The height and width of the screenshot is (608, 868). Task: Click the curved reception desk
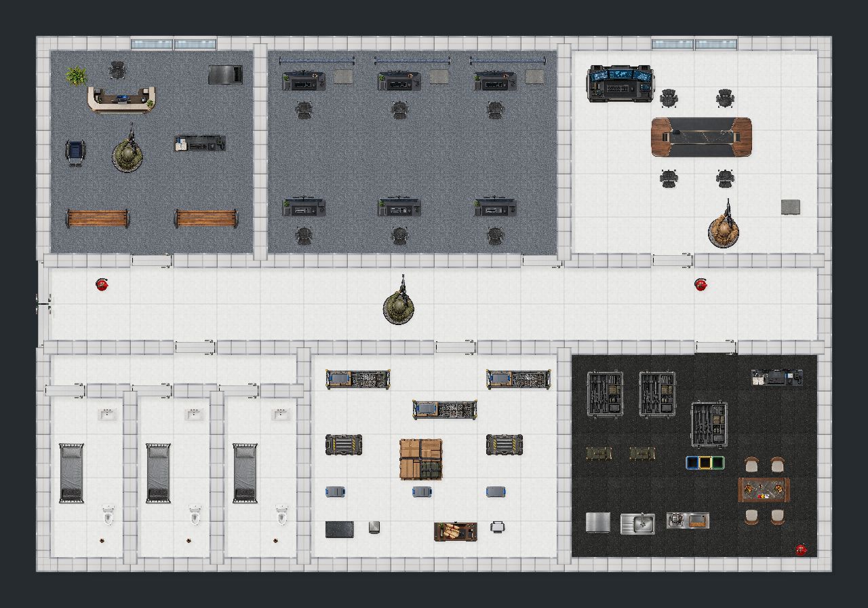tap(122, 99)
